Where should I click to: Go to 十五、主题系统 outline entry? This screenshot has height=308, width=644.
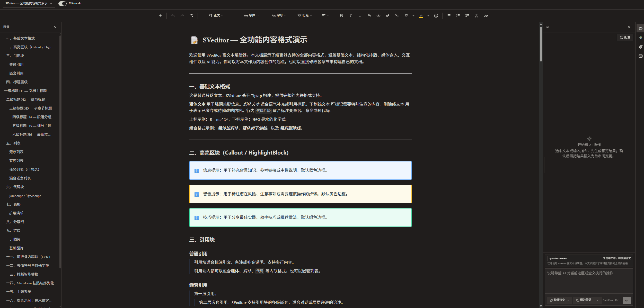(x=19, y=292)
